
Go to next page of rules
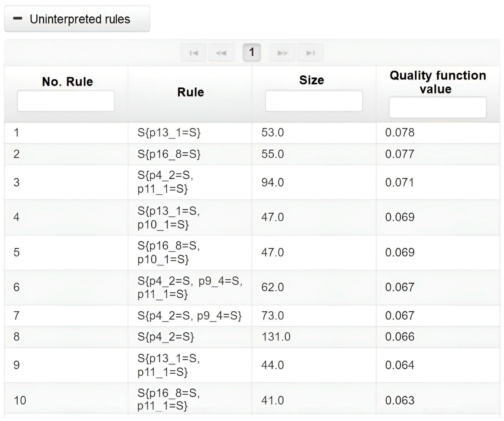pyautogui.click(x=282, y=53)
